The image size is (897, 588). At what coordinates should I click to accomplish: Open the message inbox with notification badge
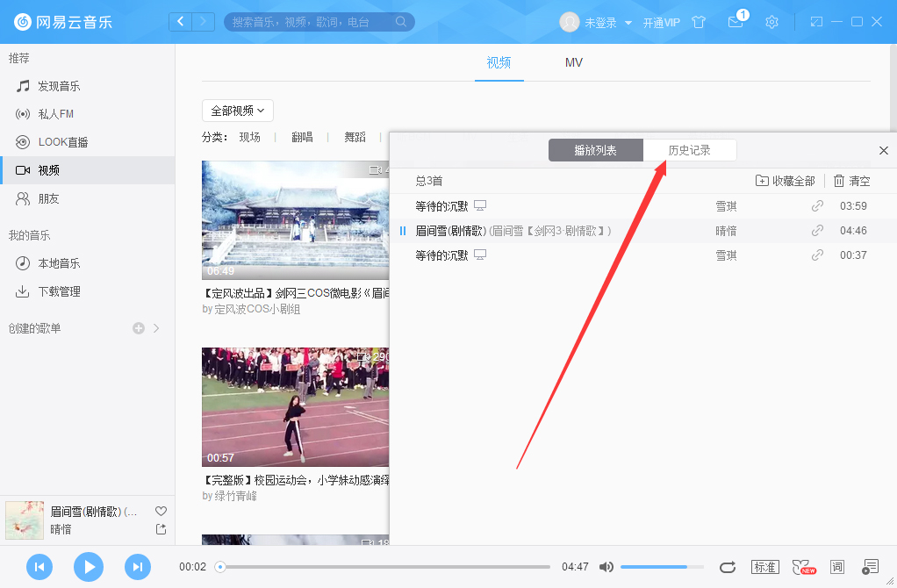[x=736, y=22]
